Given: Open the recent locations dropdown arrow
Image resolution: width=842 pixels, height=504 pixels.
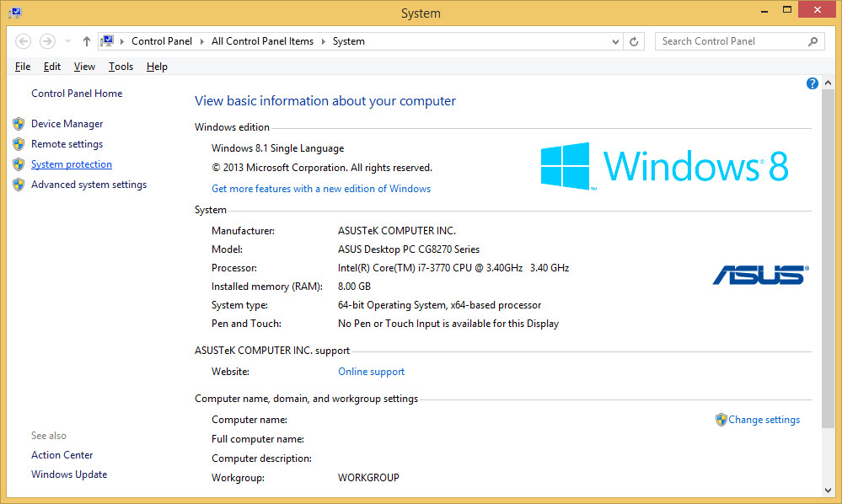Looking at the screenshot, I should pyautogui.click(x=67, y=41).
